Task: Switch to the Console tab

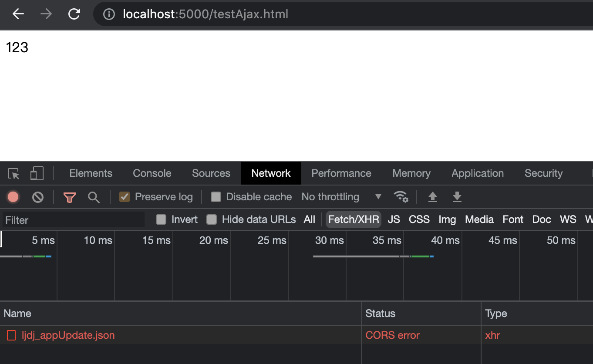Action: pos(152,173)
